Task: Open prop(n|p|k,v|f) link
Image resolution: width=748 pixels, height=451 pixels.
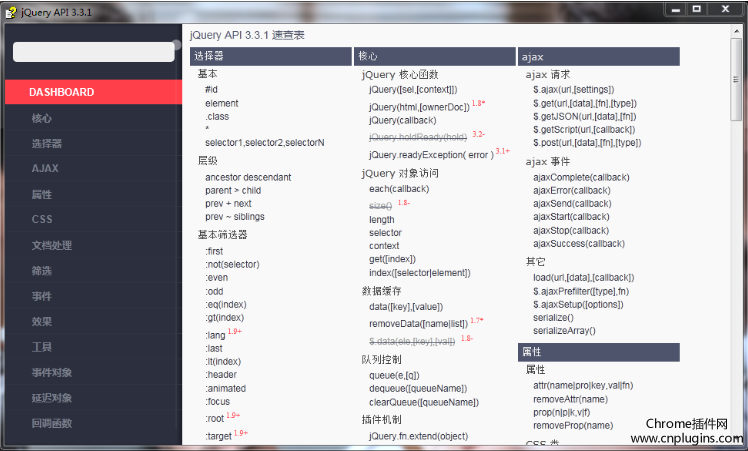Action: pos(561,412)
